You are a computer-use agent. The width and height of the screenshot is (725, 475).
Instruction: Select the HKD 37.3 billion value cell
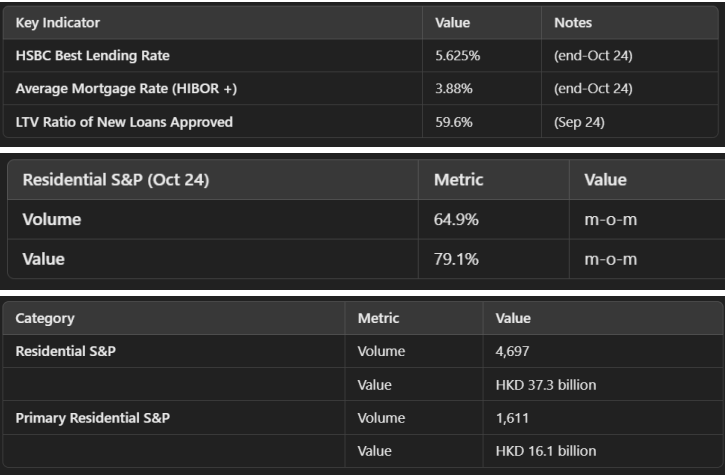tap(545, 384)
